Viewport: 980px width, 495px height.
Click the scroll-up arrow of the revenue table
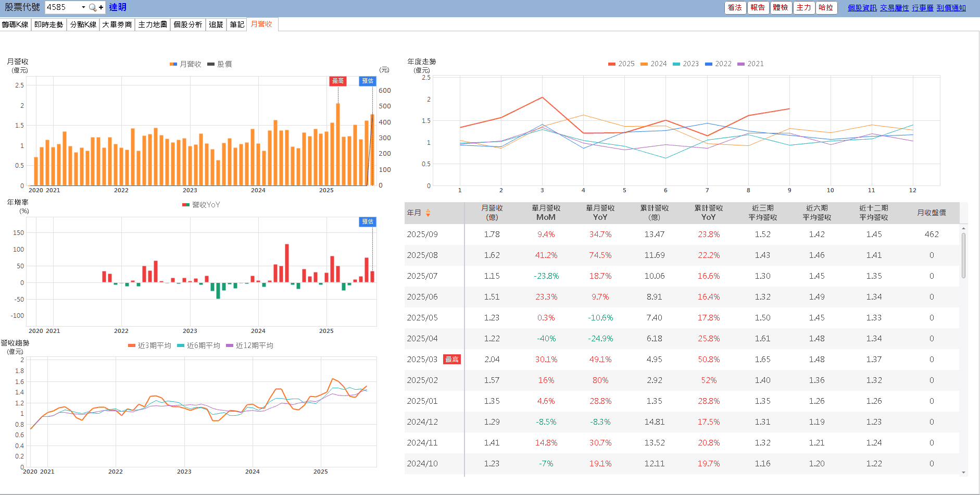coord(963,228)
